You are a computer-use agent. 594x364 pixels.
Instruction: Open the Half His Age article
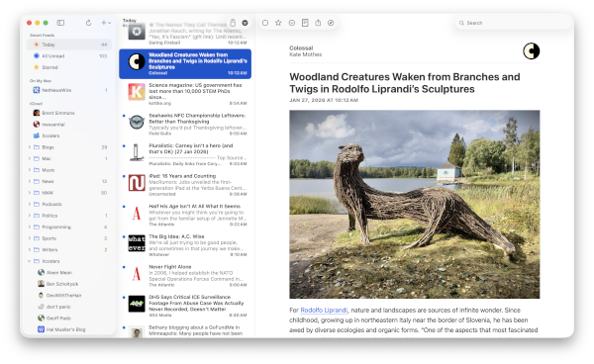click(185, 215)
